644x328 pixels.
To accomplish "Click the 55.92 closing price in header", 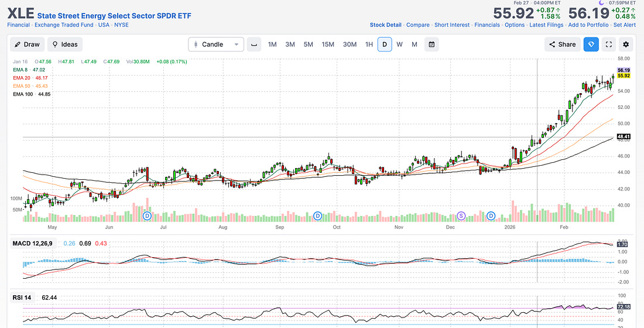I will 513,13.
